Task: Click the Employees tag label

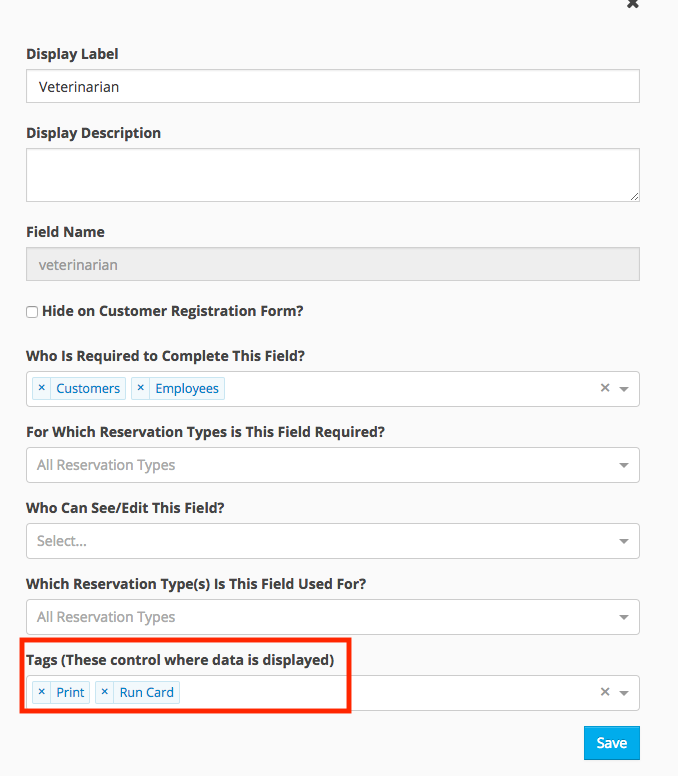Action: tap(187, 388)
